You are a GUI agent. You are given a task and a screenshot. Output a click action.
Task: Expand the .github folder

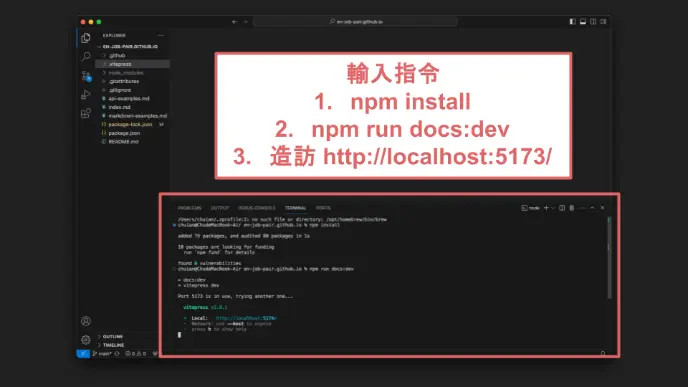pos(132,55)
